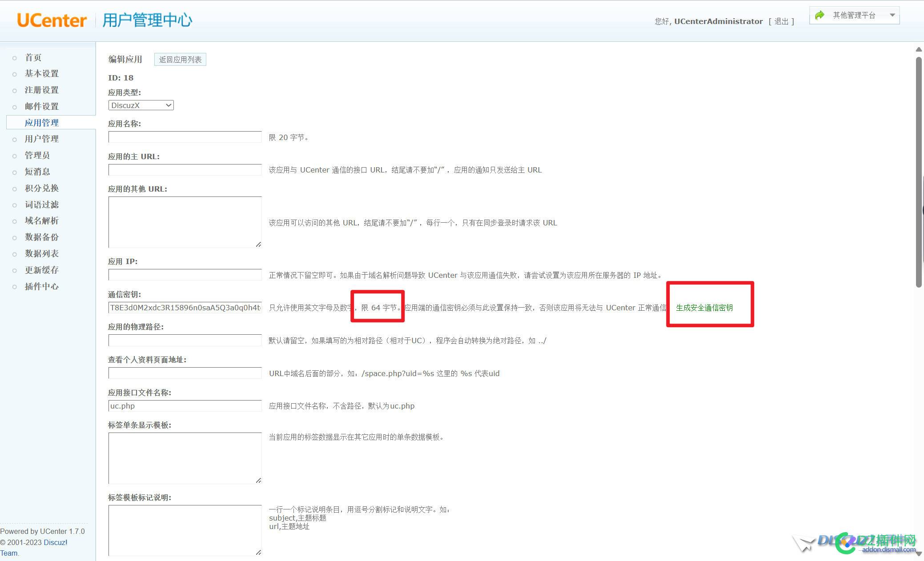The height and width of the screenshot is (561, 924).
Task: Go to 短消息 sidebar item
Action: (37, 172)
